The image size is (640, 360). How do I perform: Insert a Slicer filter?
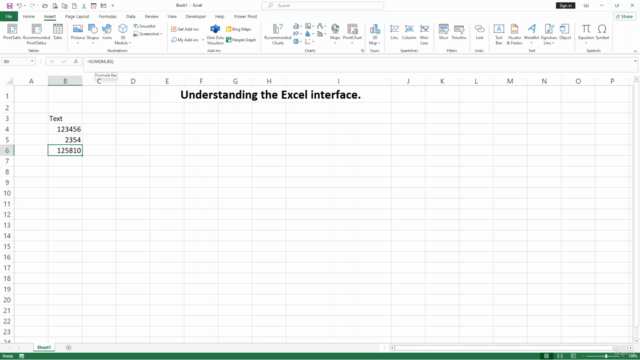[x=444, y=32]
